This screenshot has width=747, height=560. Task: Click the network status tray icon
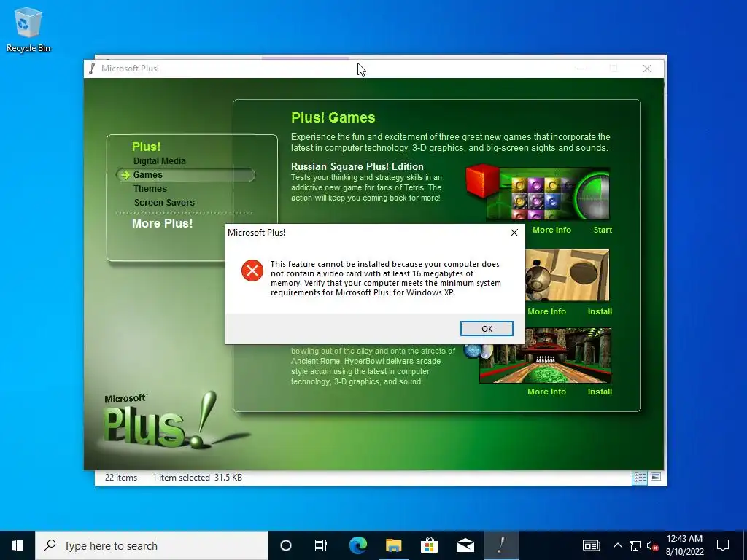pyautogui.click(x=635, y=545)
